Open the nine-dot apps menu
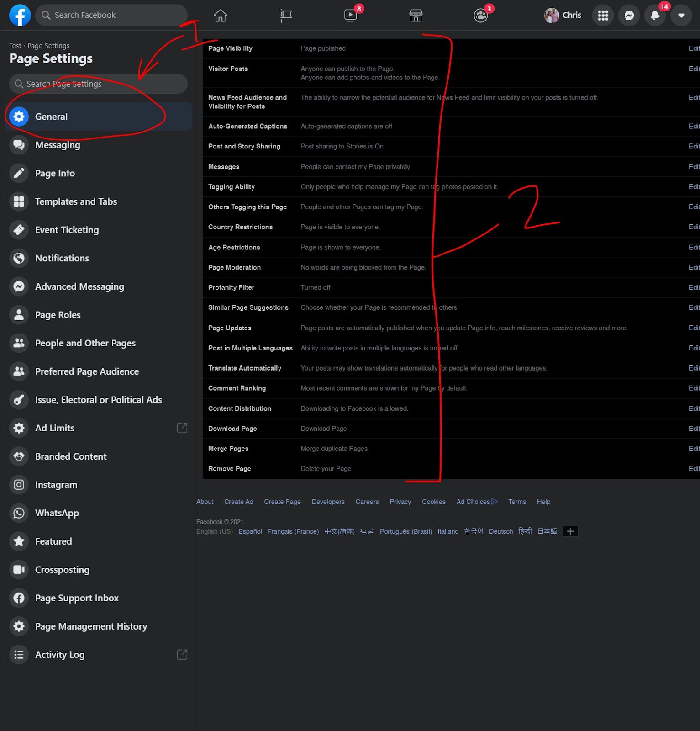This screenshot has width=700, height=731. point(603,16)
